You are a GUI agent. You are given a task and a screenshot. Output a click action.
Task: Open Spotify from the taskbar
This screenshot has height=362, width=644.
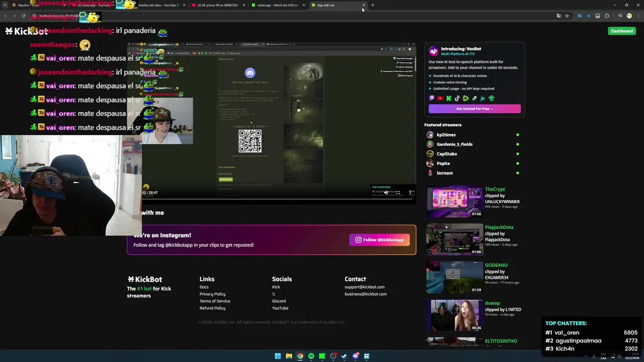click(311, 356)
